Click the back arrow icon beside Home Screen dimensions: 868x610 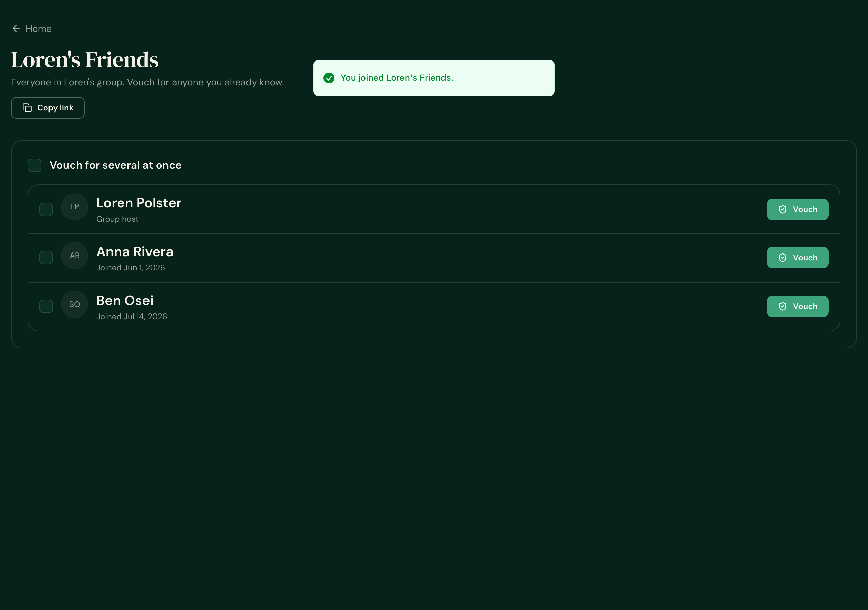pos(16,29)
